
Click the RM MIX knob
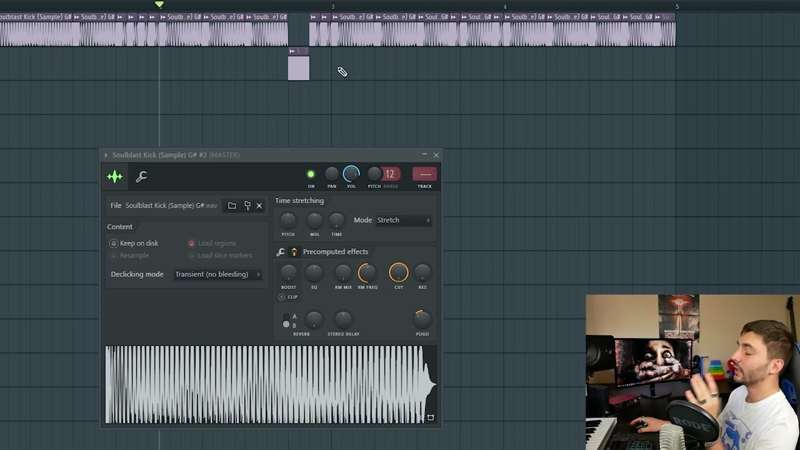point(343,273)
